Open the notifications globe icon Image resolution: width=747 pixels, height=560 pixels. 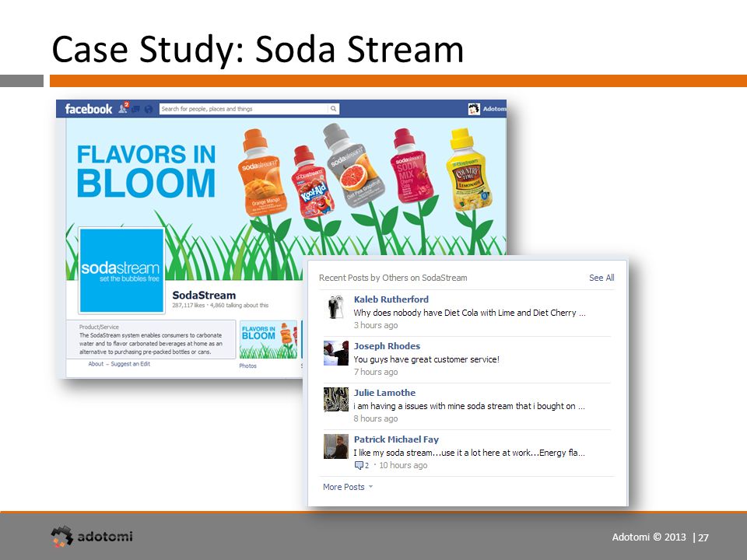click(149, 109)
